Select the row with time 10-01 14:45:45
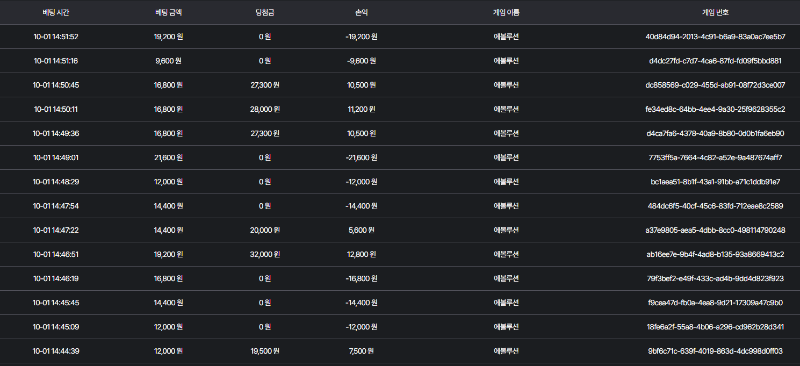Viewport: 800px width, 366px height. click(400, 303)
